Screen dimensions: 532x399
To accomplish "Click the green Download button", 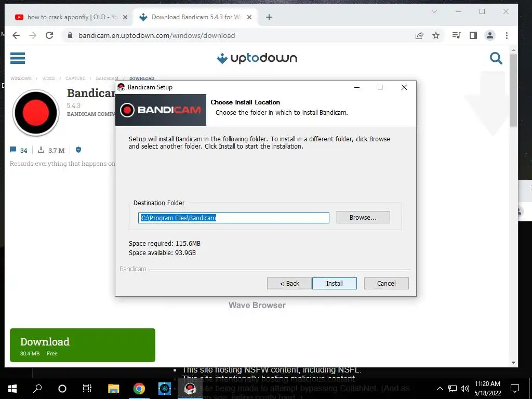I will tap(83, 345).
